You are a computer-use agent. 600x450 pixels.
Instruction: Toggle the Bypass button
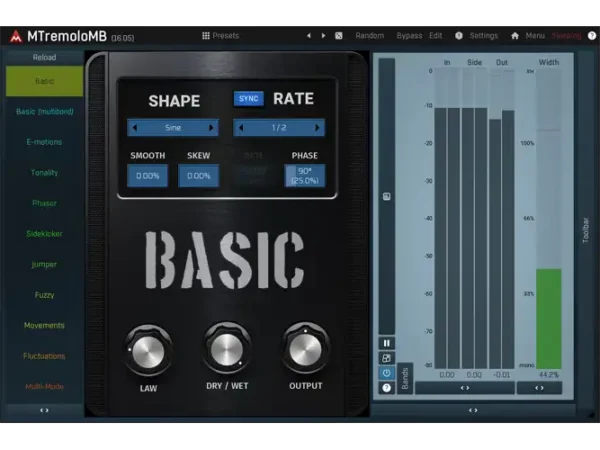(409, 36)
